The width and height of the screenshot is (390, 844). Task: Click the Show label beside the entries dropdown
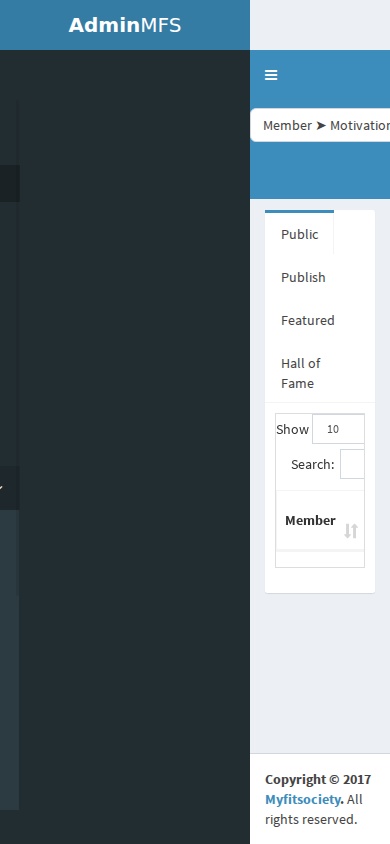(x=292, y=430)
